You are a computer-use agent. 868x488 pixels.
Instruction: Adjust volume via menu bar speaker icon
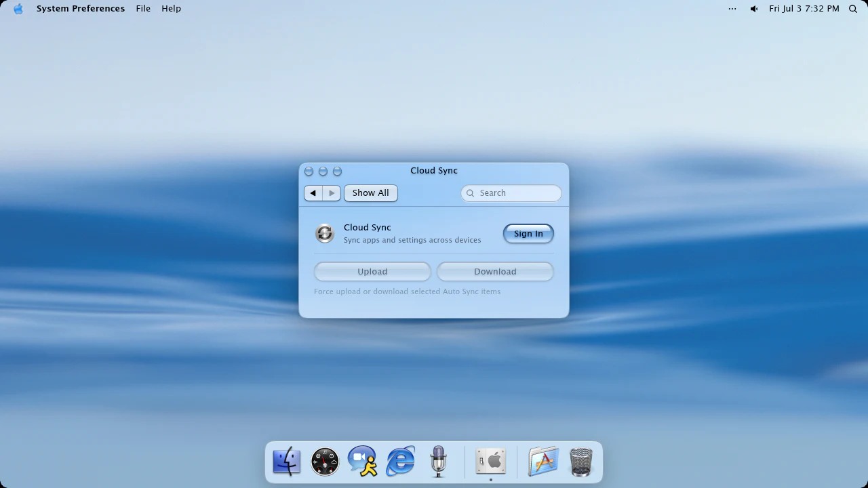[x=754, y=9]
